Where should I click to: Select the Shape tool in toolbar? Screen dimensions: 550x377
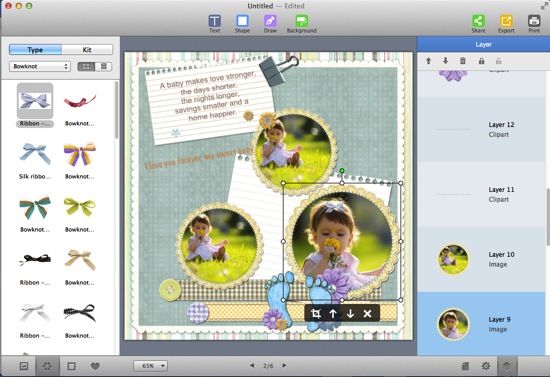point(242,24)
